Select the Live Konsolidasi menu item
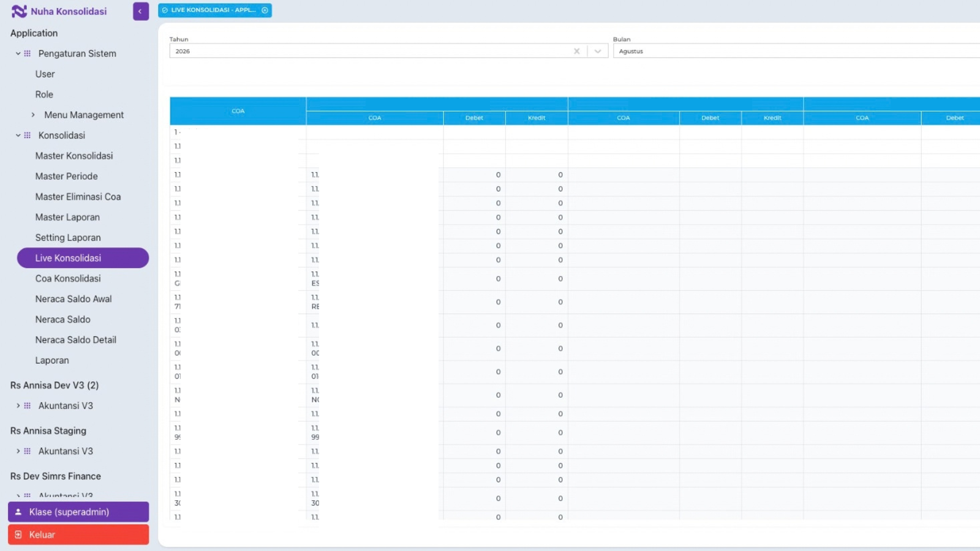 (83, 258)
